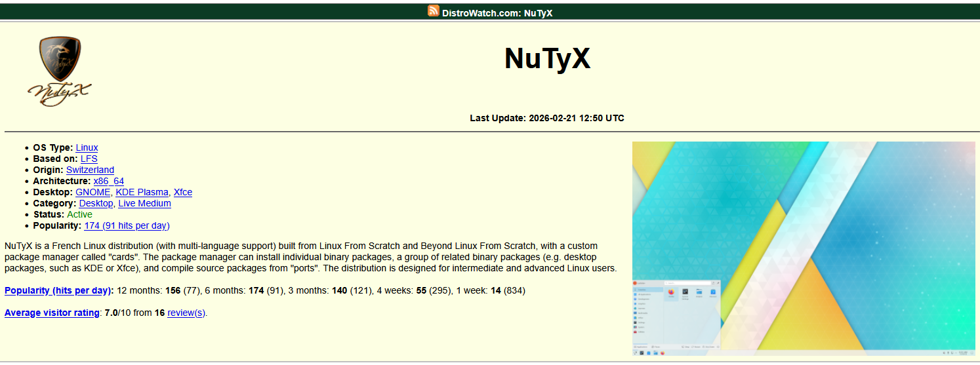Click the DistroWatch.com: NuTyX header text

click(x=497, y=12)
